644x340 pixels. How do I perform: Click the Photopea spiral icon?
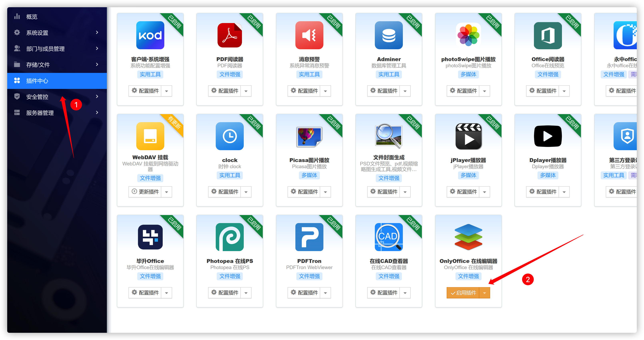click(230, 237)
